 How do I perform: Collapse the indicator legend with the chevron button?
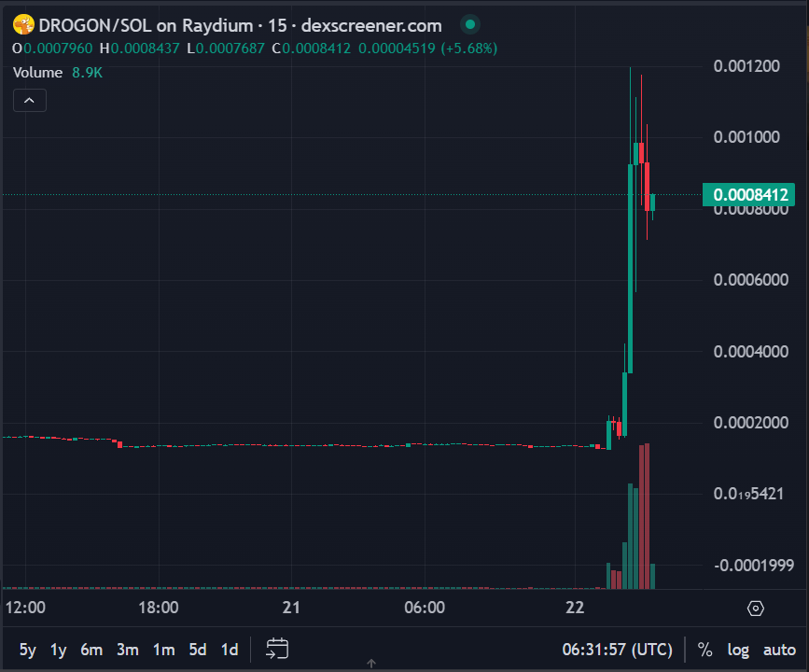click(30, 100)
